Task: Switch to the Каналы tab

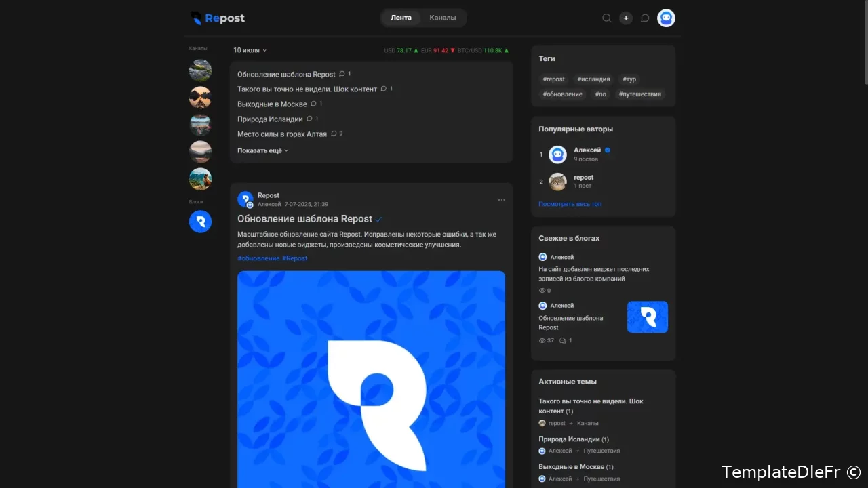Action: tap(443, 18)
